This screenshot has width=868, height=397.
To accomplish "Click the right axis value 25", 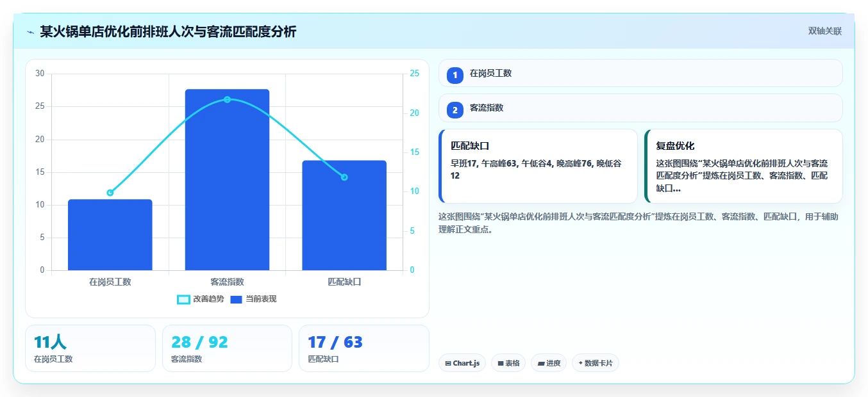I will [414, 74].
